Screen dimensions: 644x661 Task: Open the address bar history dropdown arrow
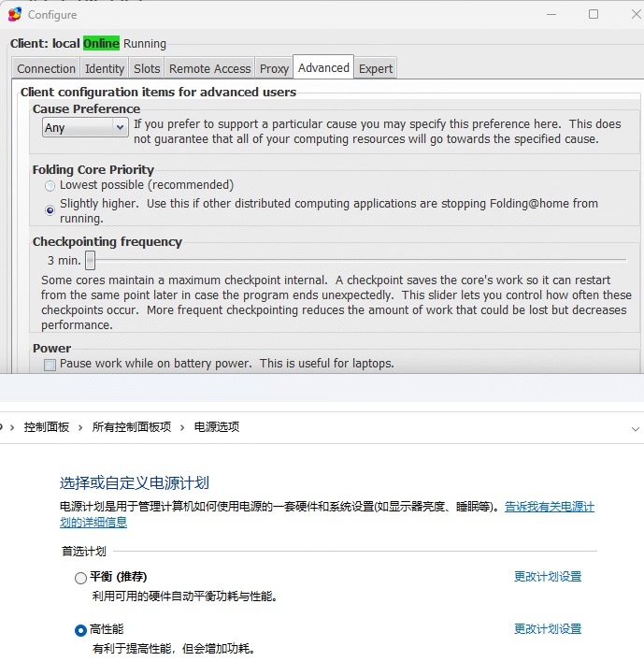636,429
